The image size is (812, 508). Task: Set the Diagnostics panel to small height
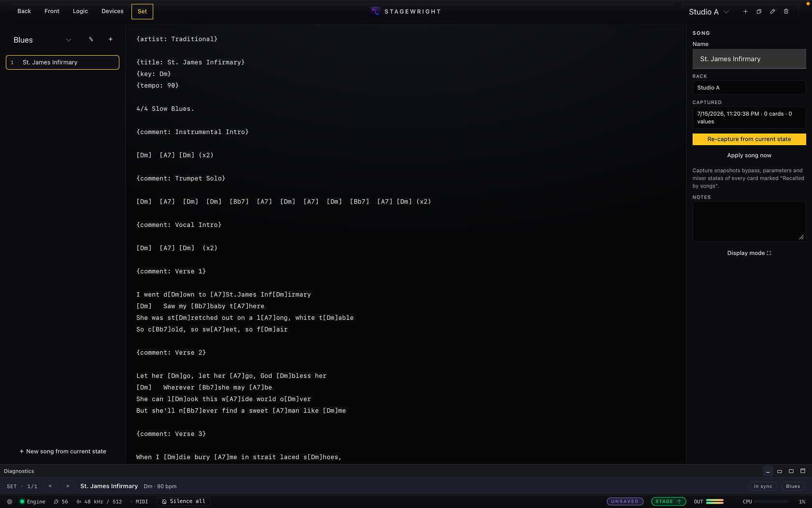coord(780,471)
